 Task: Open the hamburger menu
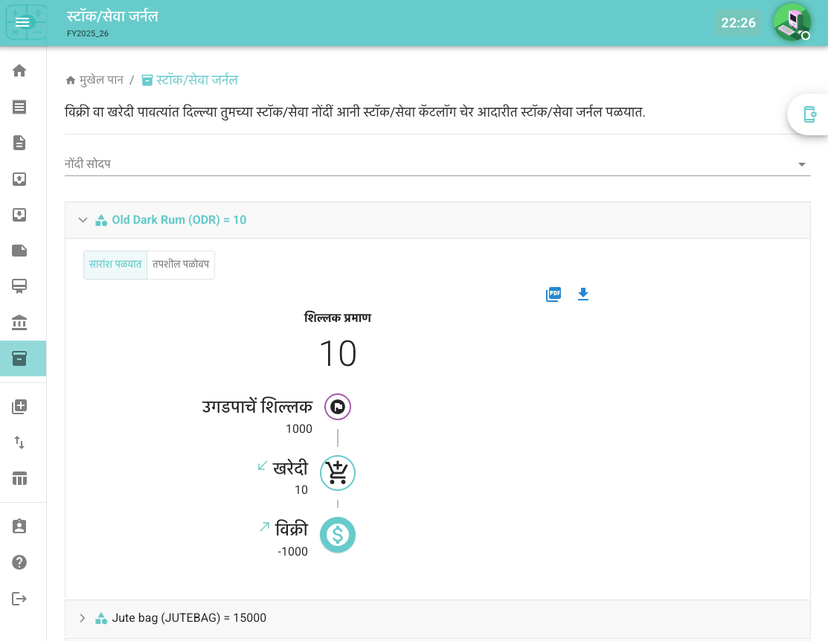23,22
